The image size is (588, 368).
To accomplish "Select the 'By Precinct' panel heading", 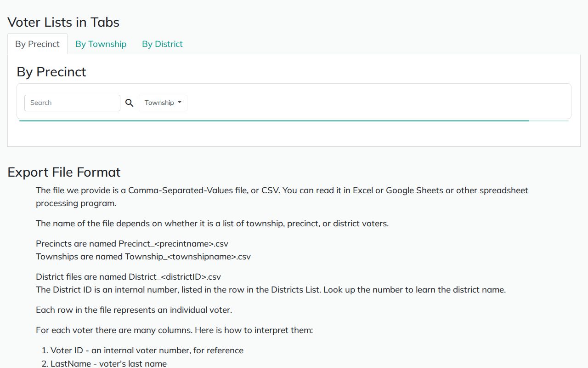I will 51,72.
